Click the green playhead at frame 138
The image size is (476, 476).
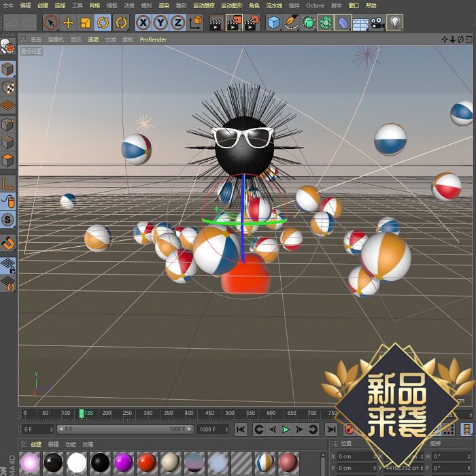pos(82,413)
